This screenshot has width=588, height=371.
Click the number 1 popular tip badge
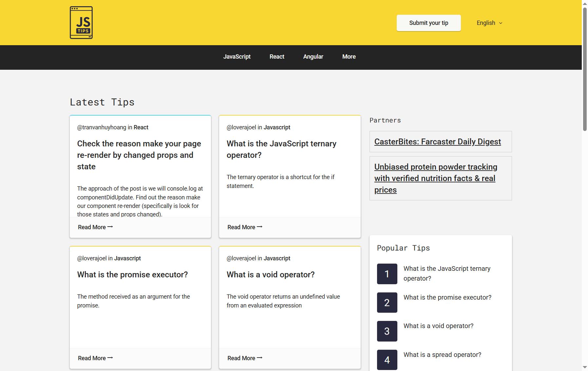pos(387,274)
